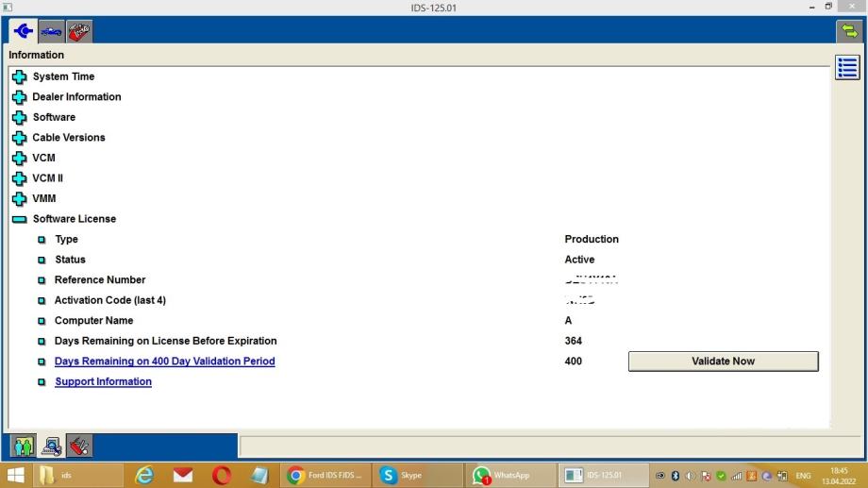Click the IDS-125.01 taskbar button
868x488 pixels.
tap(603, 476)
